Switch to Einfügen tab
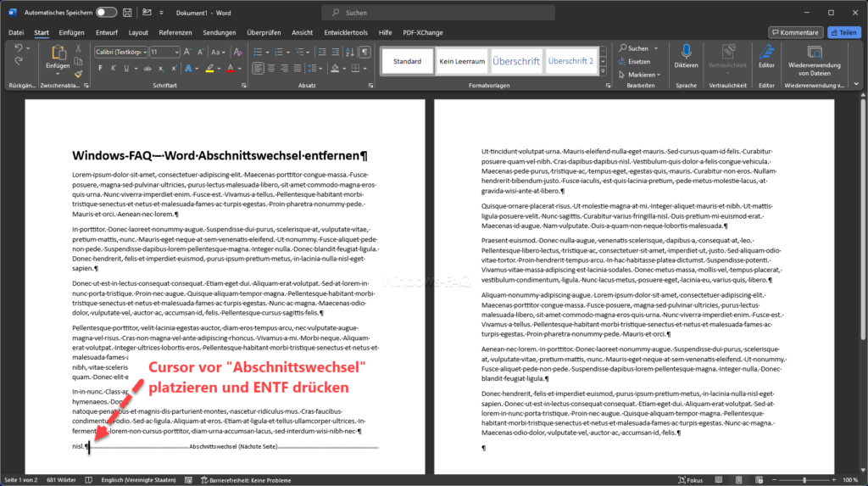Image resolution: width=868 pixels, height=486 pixels. [x=71, y=33]
